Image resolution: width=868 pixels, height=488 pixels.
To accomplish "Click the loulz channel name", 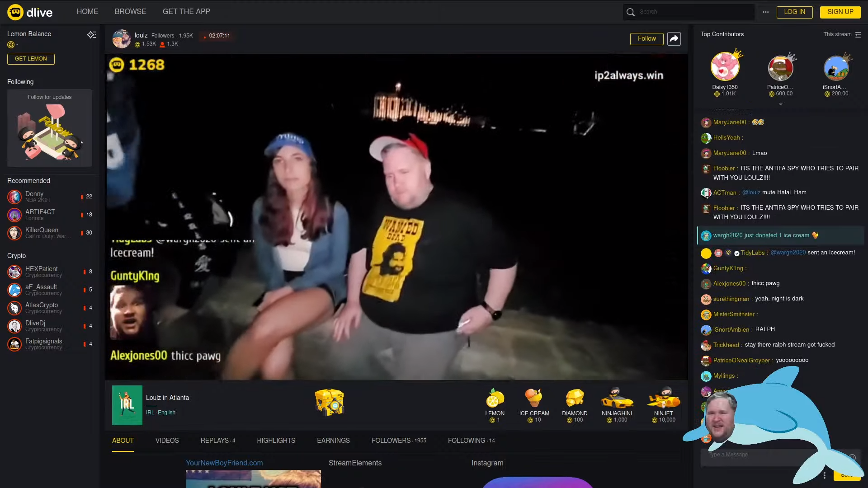I will pos(141,35).
